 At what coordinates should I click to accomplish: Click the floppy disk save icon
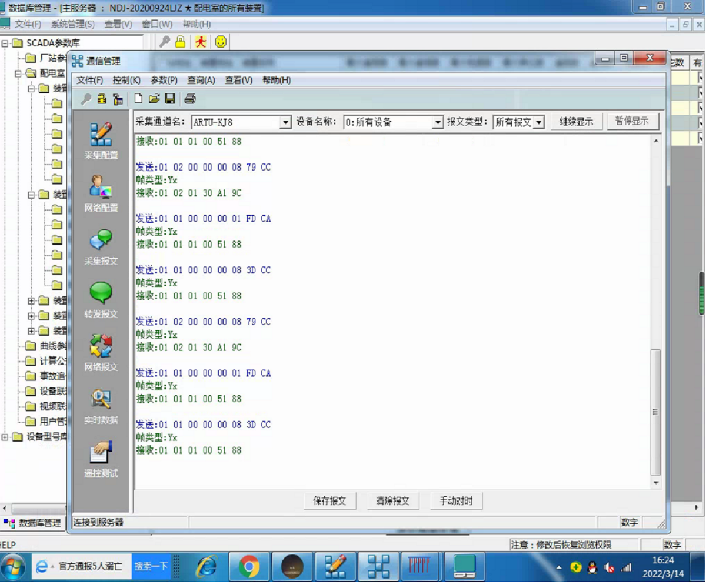pyautogui.click(x=170, y=98)
